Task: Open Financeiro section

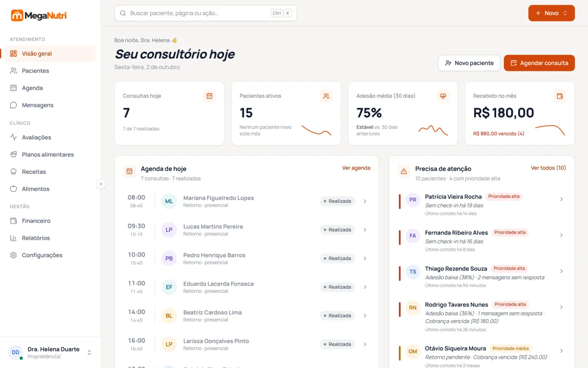Action: coord(51,221)
